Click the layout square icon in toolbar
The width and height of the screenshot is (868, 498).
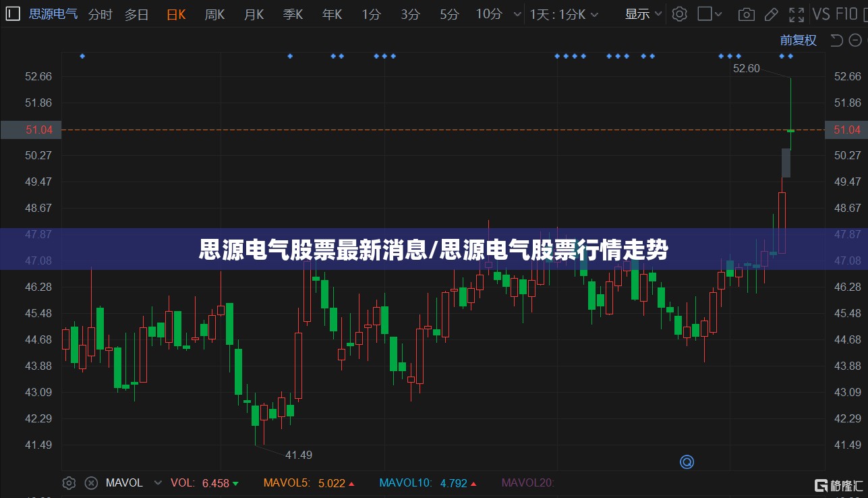pos(704,13)
